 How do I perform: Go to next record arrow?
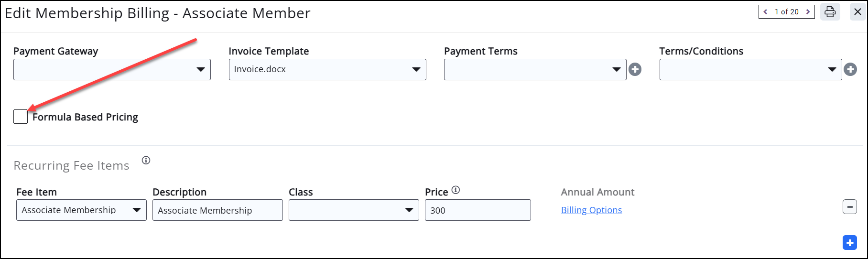[x=808, y=12]
